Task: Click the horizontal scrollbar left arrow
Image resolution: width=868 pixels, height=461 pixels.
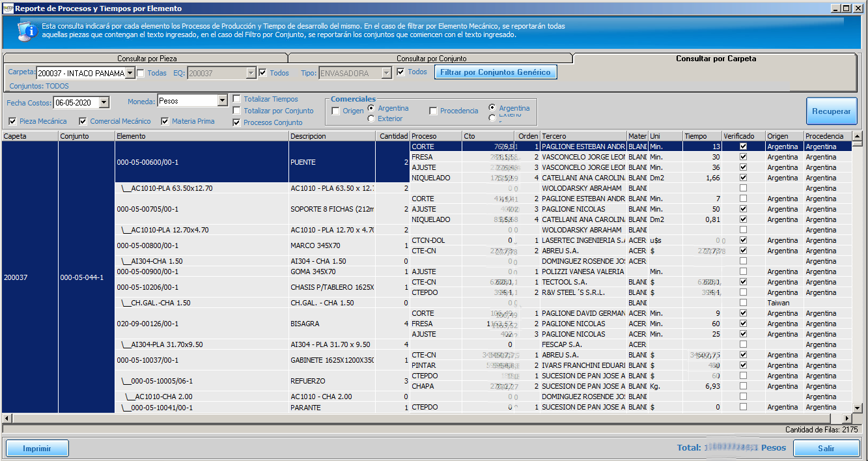Action: click(7, 418)
